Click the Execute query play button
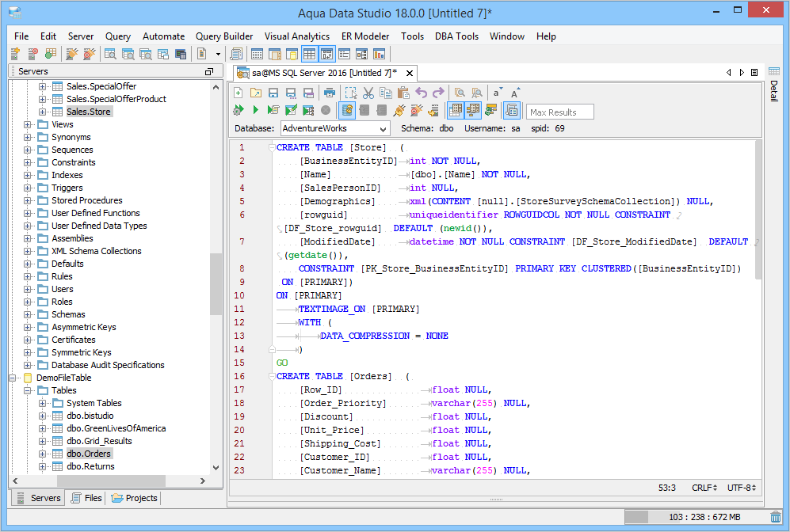 coord(255,111)
